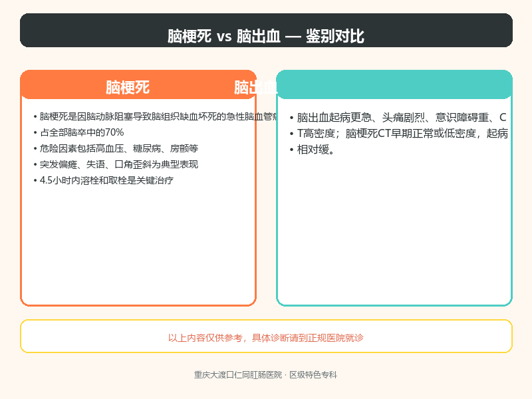532x399 pixels.
Task: Select the 脑出血 header text
Action: [256, 88]
